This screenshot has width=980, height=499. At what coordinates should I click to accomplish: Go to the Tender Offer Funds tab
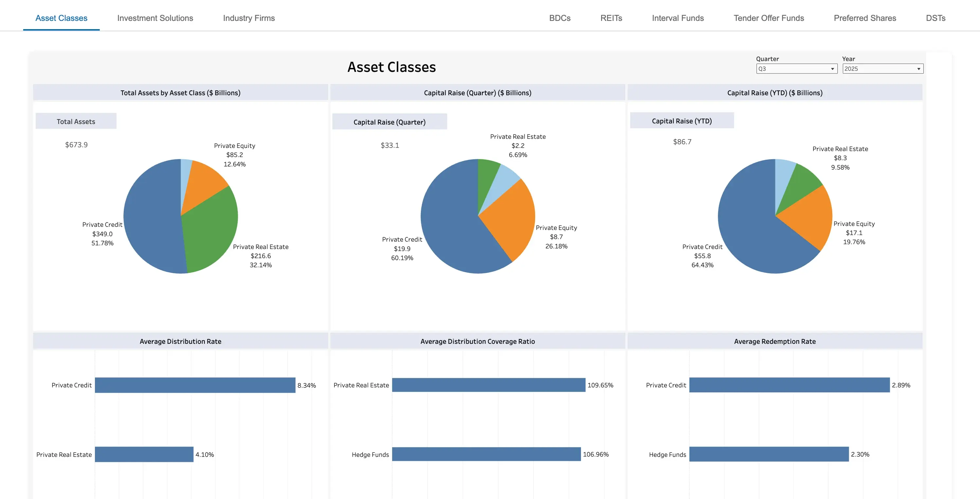769,18
